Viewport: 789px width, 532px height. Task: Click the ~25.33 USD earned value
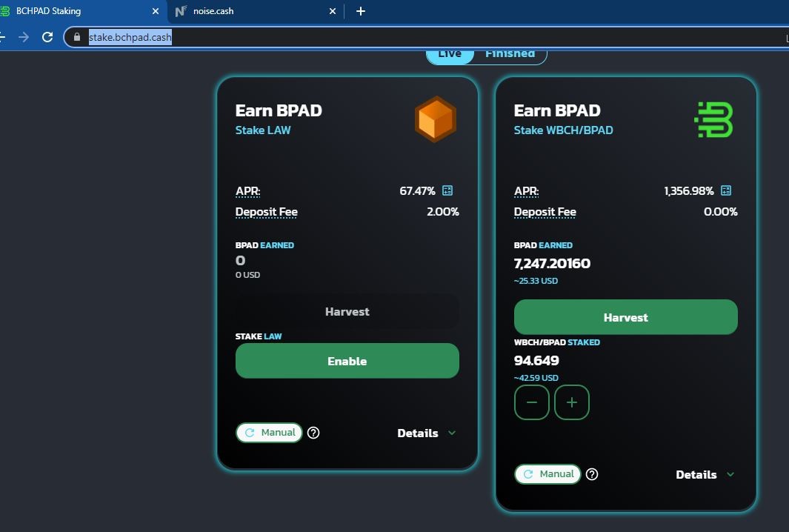click(536, 281)
